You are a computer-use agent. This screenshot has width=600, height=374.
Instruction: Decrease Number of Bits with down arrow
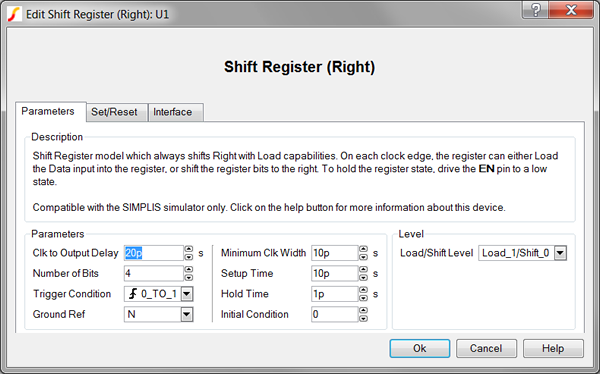coord(189,278)
